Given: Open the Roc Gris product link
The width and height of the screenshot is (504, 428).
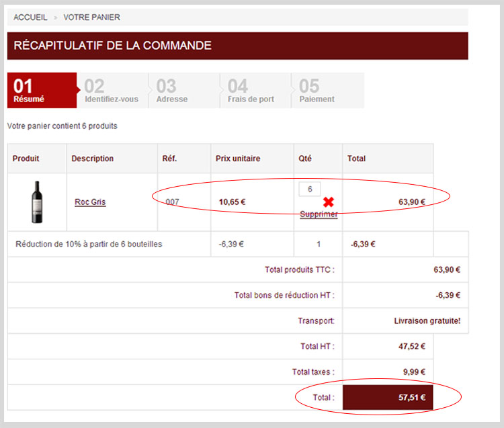Looking at the screenshot, I should click(x=90, y=202).
